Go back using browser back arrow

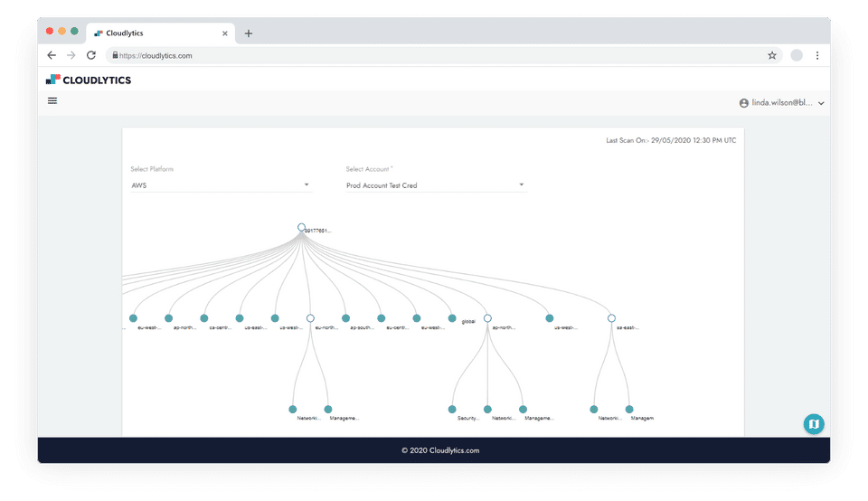pyautogui.click(x=52, y=55)
